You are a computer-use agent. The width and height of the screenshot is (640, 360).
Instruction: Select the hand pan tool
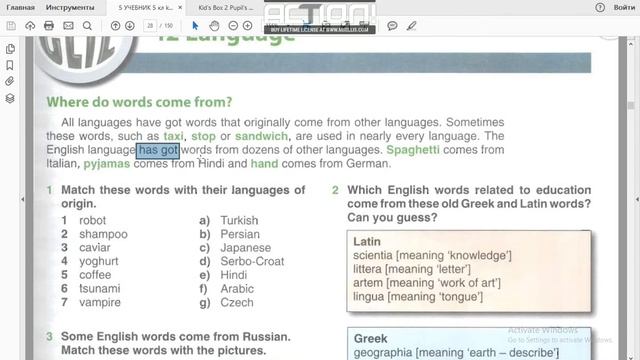tap(214, 26)
